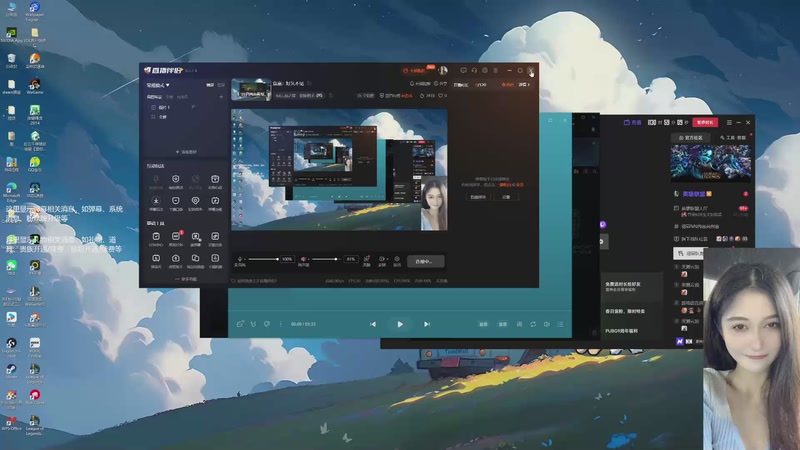Click the orange hot tab in streaming app
This screenshot has width=800, height=450.
(507, 85)
